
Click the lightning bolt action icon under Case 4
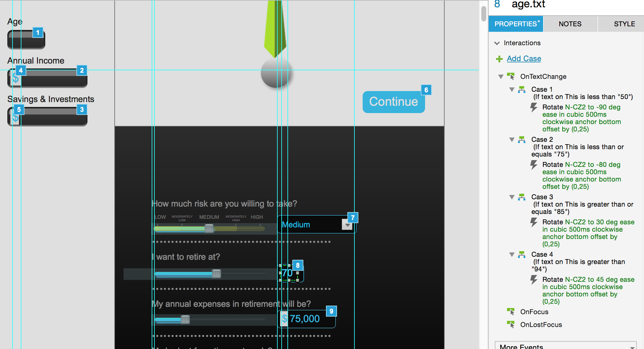click(x=534, y=280)
